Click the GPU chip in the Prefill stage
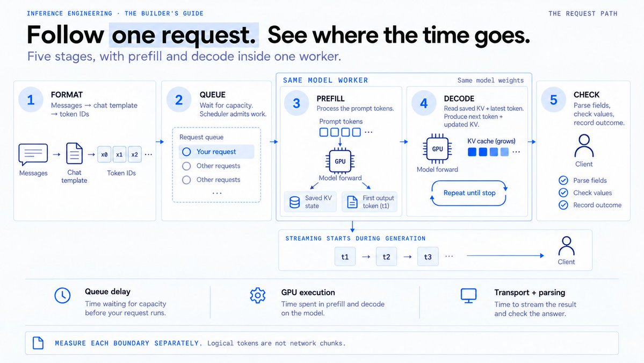The width and height of the screenshot is (644, 363). pyautogui.click(x=340, y=161)
